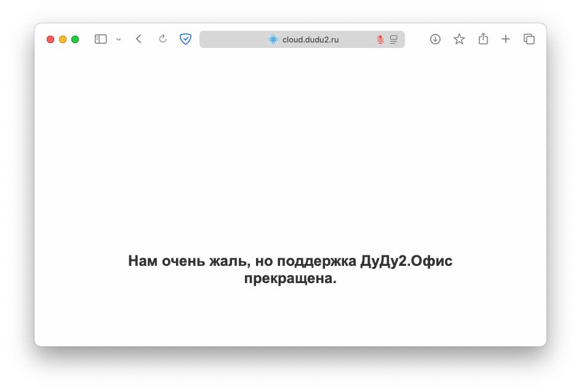Toggle the sidebar panel icon
581x392 pixels.
click(100, 39)
